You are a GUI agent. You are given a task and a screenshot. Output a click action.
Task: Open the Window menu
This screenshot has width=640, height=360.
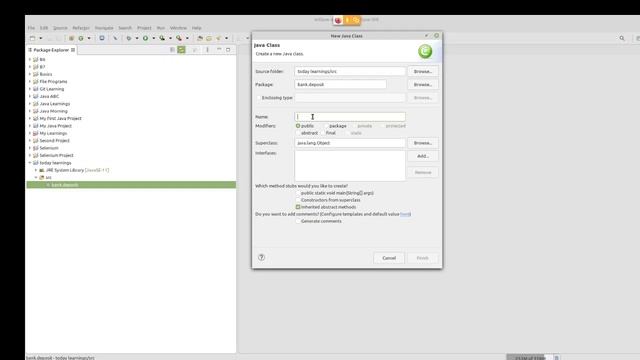[x=178, y=28]
